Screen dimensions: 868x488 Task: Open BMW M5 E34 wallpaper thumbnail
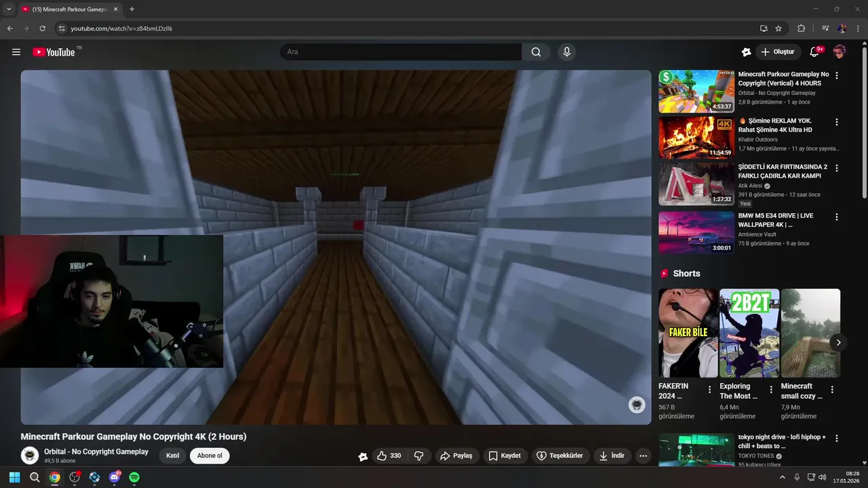pos(696,232)
